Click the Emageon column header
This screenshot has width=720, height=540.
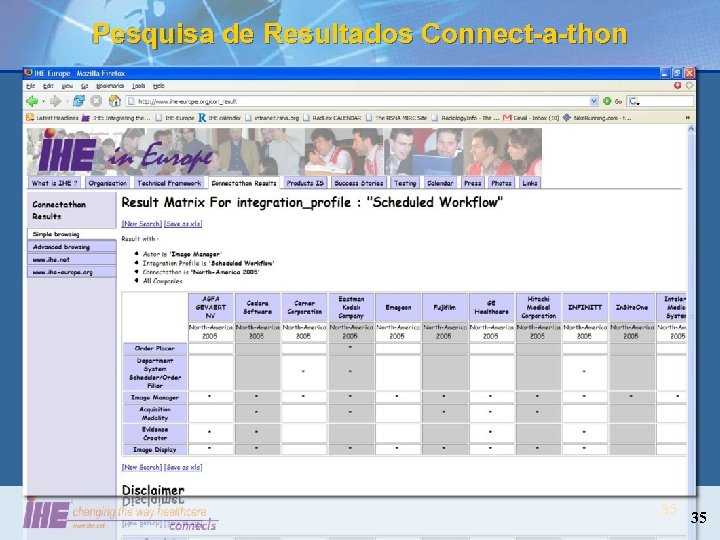tap(398, 307)
